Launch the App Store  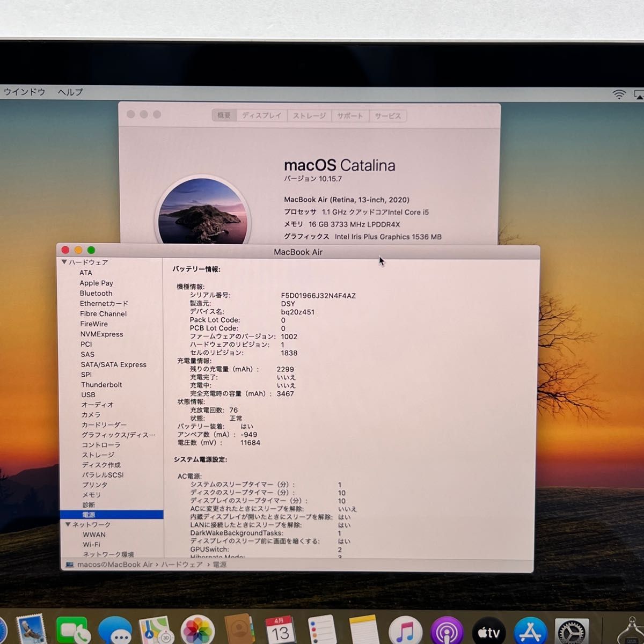click(530, 630)
